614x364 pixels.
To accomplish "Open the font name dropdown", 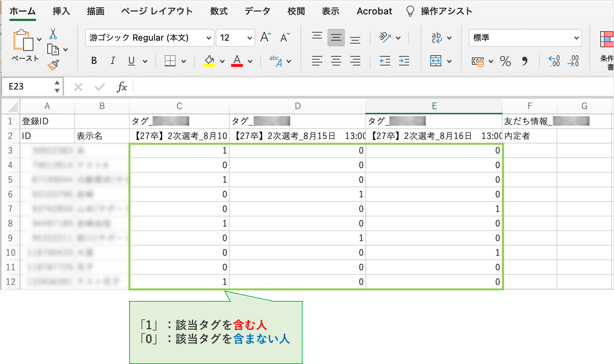I will point(209,38).
